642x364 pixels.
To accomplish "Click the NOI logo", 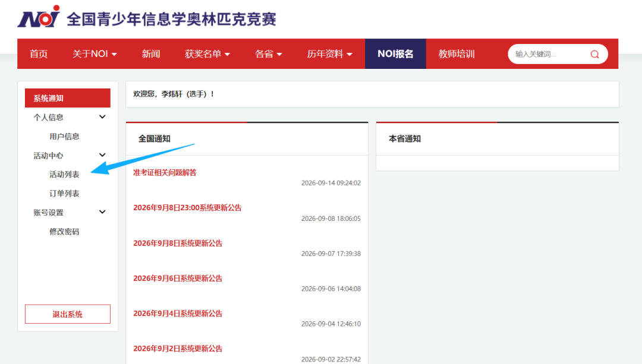I will coord(39,17).
